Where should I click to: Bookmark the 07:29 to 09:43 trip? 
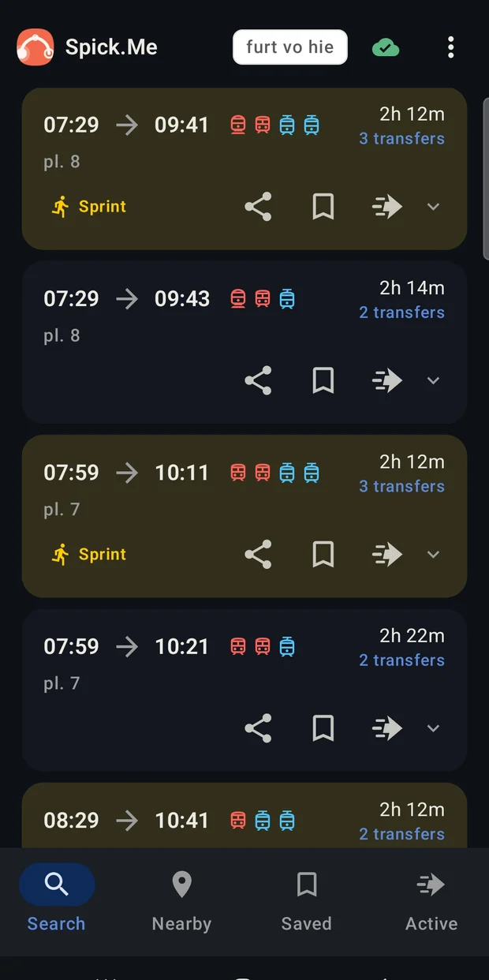(x=323, y=380)
